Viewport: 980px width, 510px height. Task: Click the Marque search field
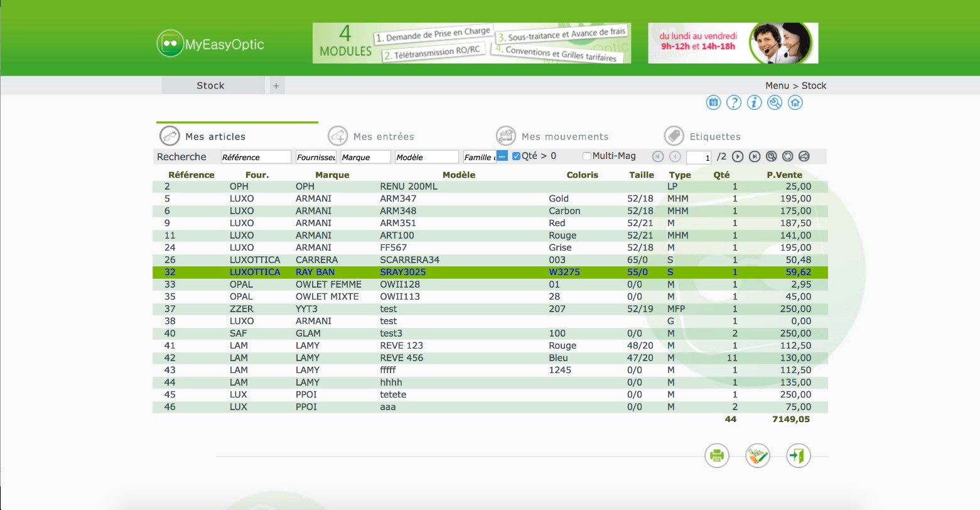pyautogui.click(x=366, y=157)
